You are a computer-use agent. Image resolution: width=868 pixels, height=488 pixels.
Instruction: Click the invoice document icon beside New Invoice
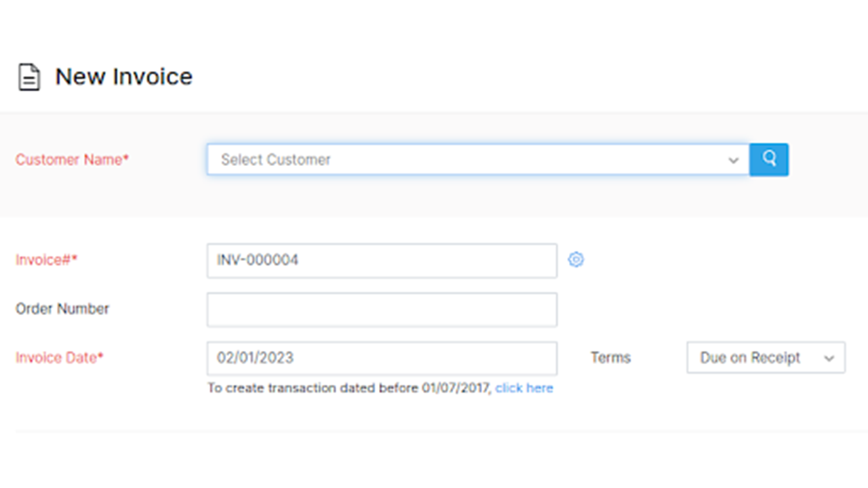coord(28,77)
